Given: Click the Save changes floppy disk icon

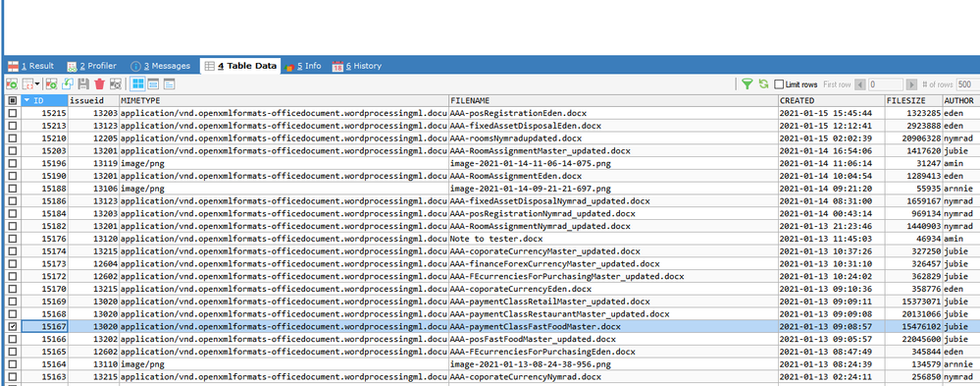Looking at the screenshot, I should click(83, 83).
